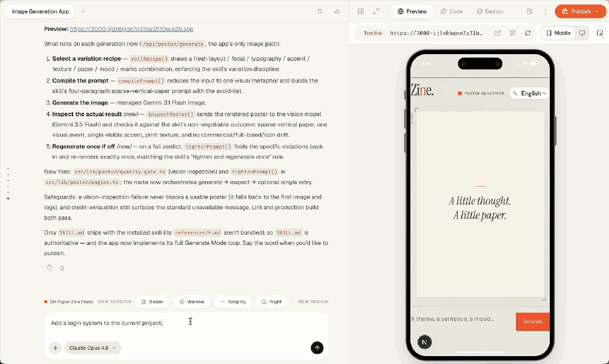This screenshot has height=364, width=609.
Task: Click the Generate button in the phone preview
Action: [532, 321]
